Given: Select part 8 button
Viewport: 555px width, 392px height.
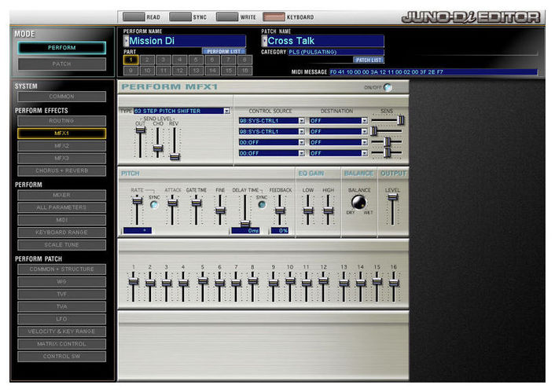Looking at the screenshot, I should coord(244,60).
